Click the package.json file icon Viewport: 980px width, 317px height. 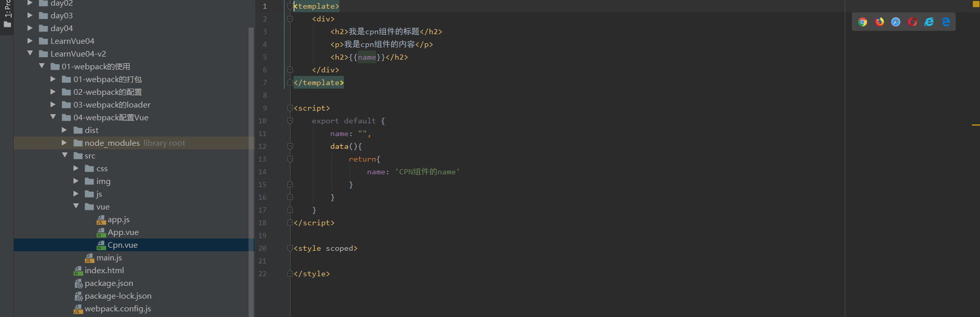pos(78,283)
